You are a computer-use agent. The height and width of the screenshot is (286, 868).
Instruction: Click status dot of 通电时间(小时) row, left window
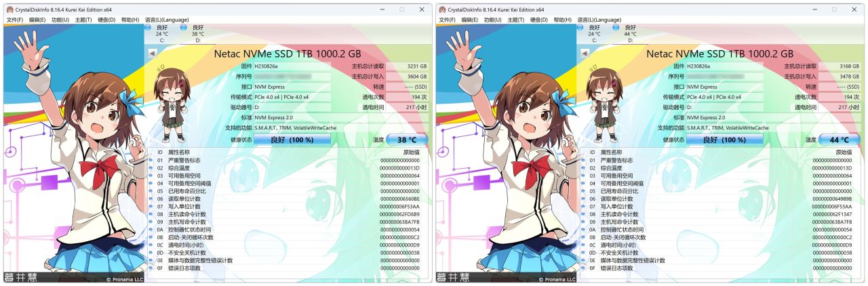pos(151,245)
